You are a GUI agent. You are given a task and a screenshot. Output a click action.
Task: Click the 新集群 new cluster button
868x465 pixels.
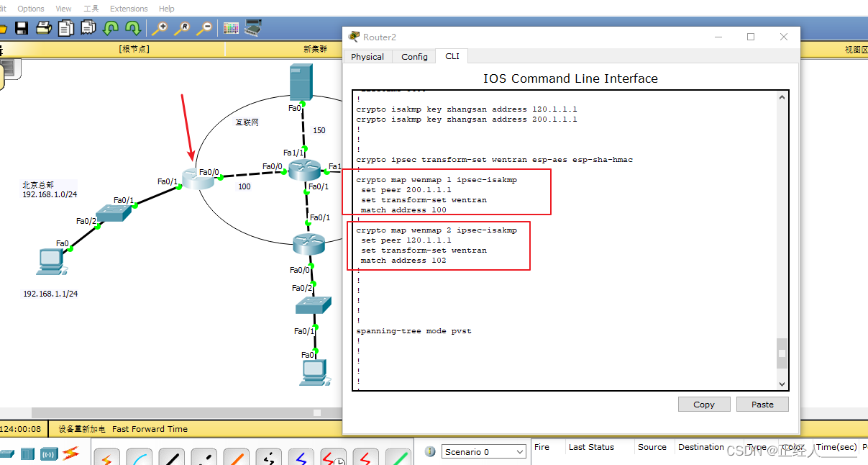[315, 49]
